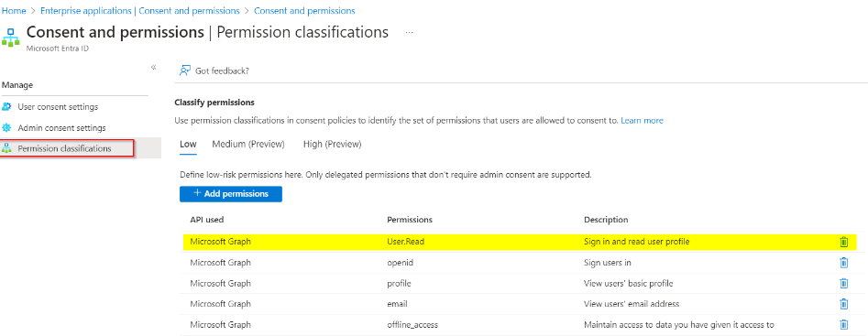Click the Got feedback icon
Image resolution: width=868 pixels, height=336 pixels.
point(185,70)
